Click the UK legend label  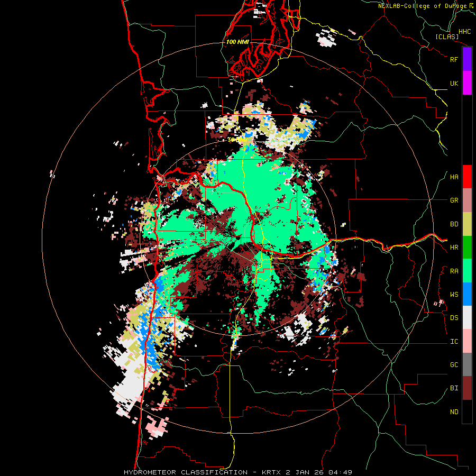(454, 83)
